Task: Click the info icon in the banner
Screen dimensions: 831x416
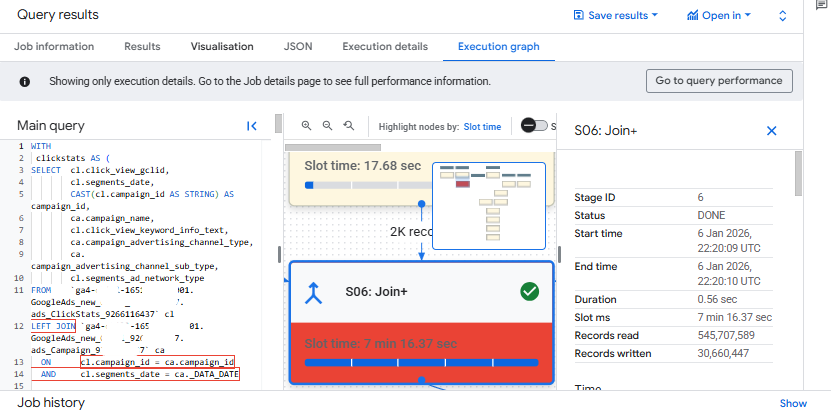Action: [x=24, y=82]
